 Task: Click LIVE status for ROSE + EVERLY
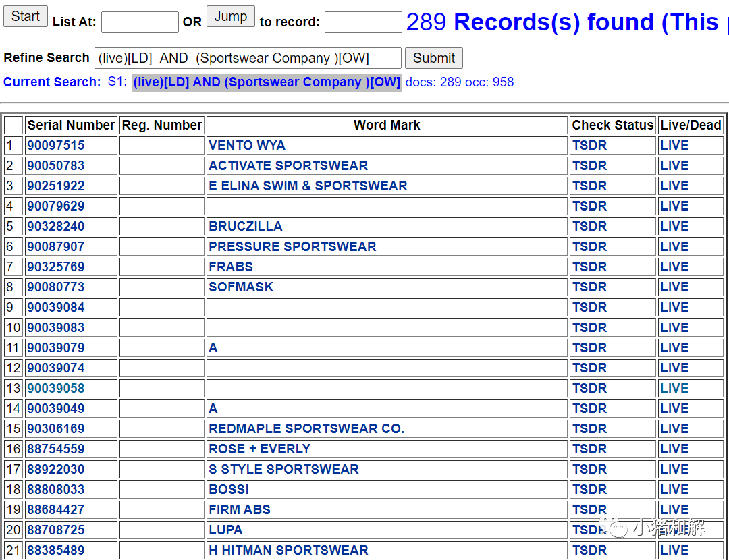coord(674,449)
